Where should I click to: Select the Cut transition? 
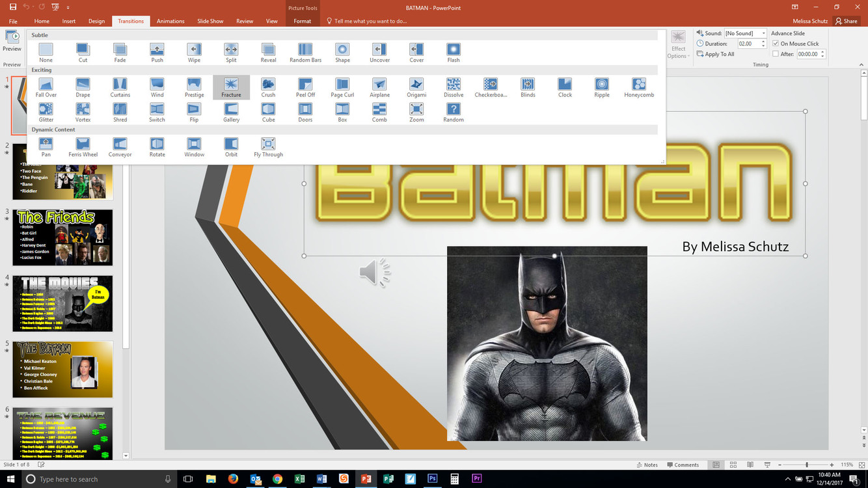tap(83, 53)
